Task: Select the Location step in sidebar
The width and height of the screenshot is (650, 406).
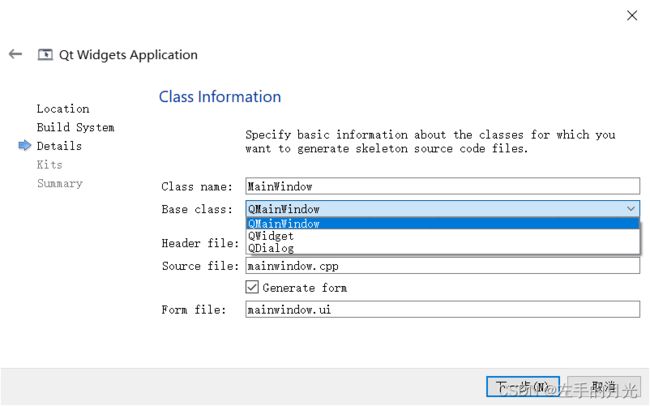Action: pos(63,109)
